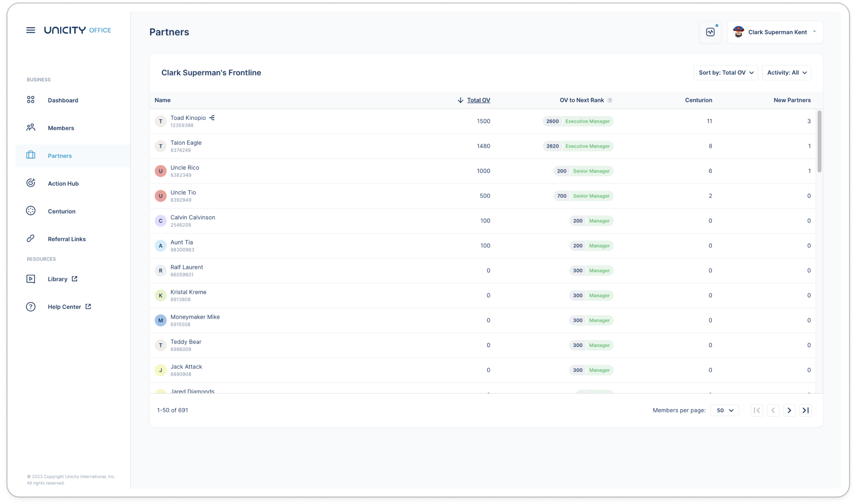Viewport: 855px width, 504px height.
Task: Click the tree icon beside Toad Kinopio
Action: click(x=212, y=118)
